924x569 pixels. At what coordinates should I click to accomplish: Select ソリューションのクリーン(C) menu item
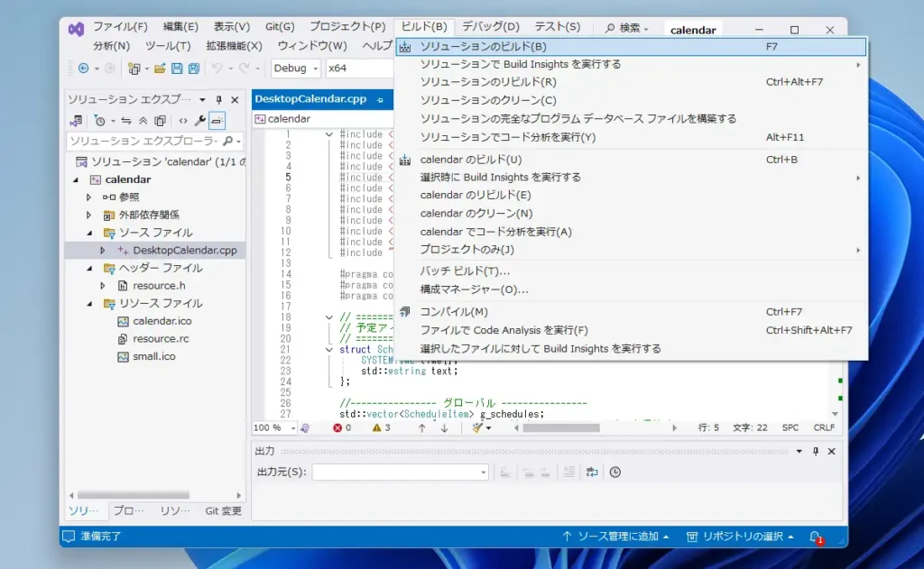[631, 100]
